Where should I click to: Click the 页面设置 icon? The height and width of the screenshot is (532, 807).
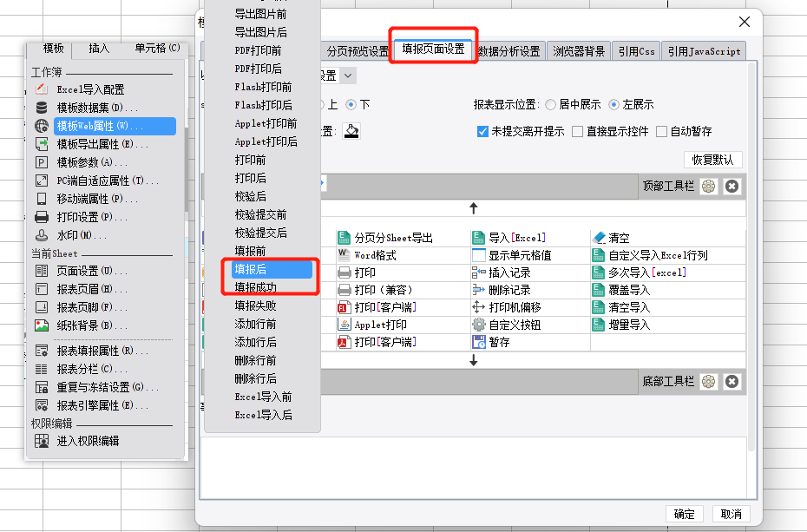[x=42, y=271]
